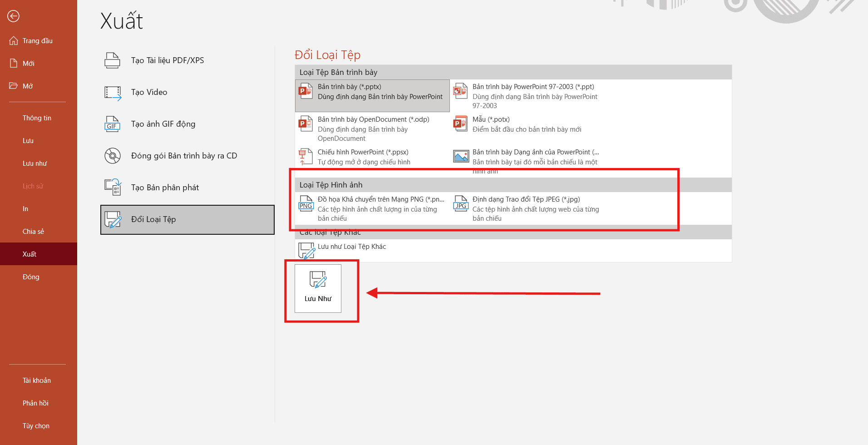This screenshot has width=868, height=445.
Task: Click the Lưu như Loại Tệp Khác icon
Action: pos(306,251)
